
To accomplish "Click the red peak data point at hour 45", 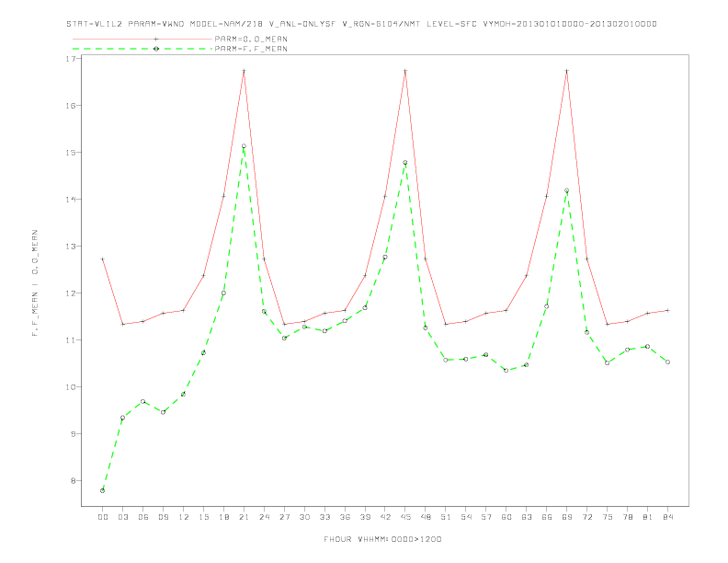I will pos(405,71).
